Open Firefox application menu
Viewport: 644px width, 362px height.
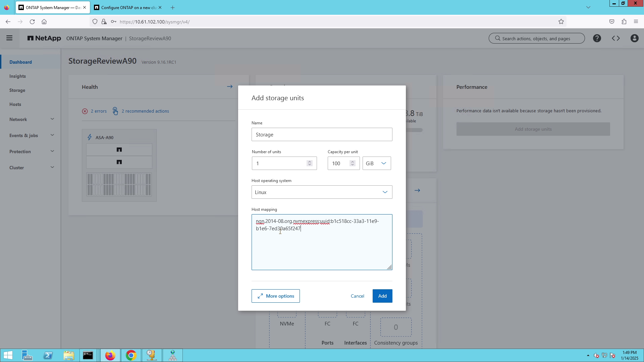tap(636, 22)
